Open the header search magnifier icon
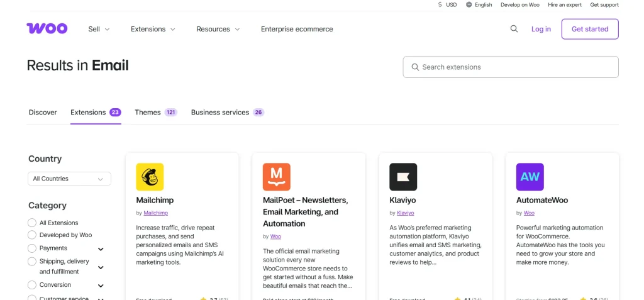Screen dimensions: 644x300 coord(514,29)
